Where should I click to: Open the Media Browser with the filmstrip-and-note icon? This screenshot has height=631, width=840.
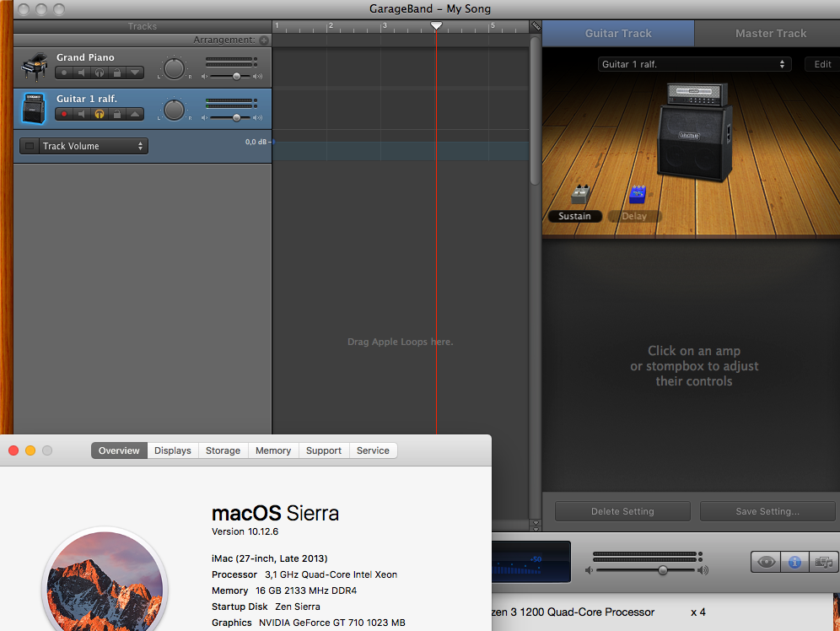822,562
